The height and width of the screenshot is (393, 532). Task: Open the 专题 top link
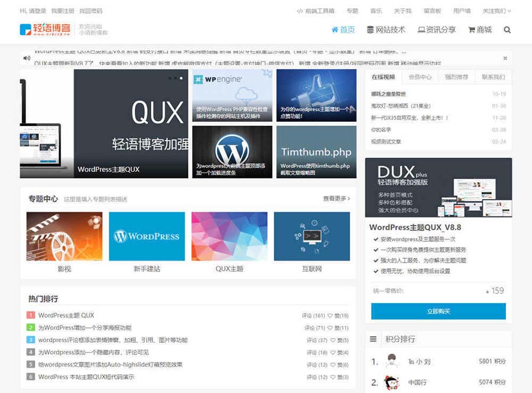point(352,11)
